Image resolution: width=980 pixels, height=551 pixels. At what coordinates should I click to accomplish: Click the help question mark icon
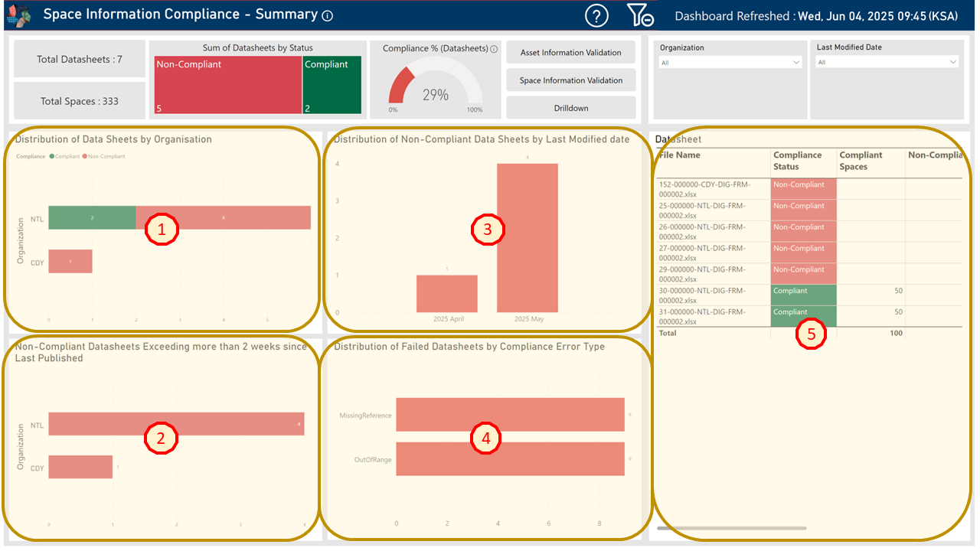click(x=596, y=15)
